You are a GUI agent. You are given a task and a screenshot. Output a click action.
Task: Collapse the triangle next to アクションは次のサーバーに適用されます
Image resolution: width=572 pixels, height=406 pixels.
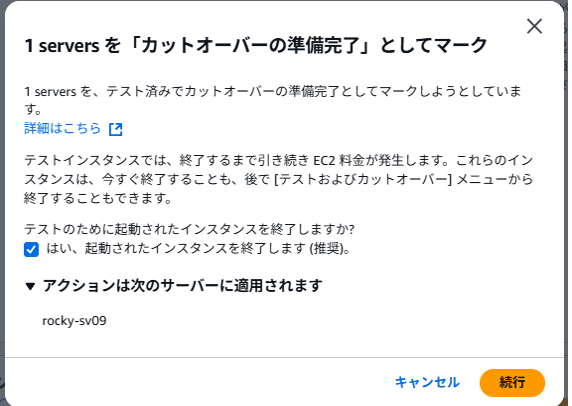click(x=30, y=286)
